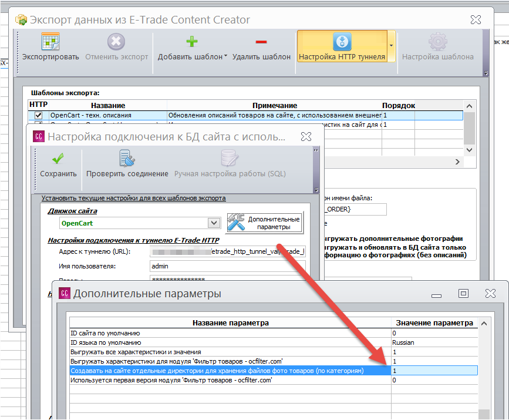The image size is (509, 420).
Task: Click the green plus Добавить шаблон icon
Action: click(192, 42)
